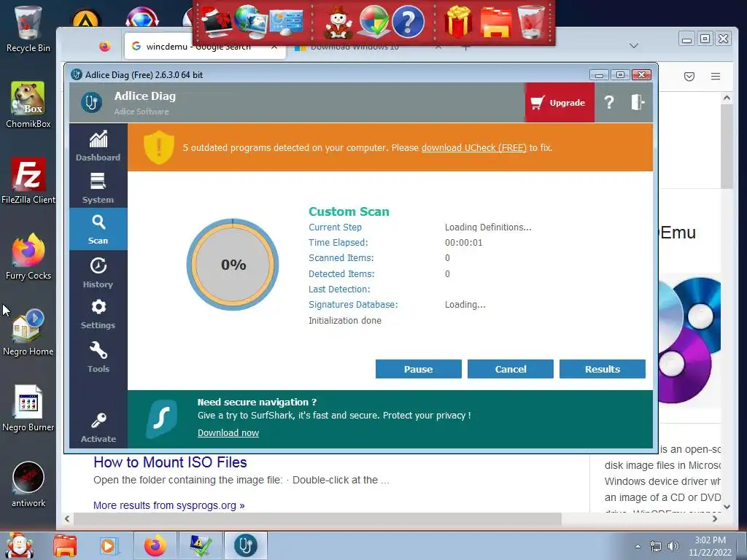Open the Tools wrench section
This screenshot has width=747, height=560.
click(x=98, y=356)
